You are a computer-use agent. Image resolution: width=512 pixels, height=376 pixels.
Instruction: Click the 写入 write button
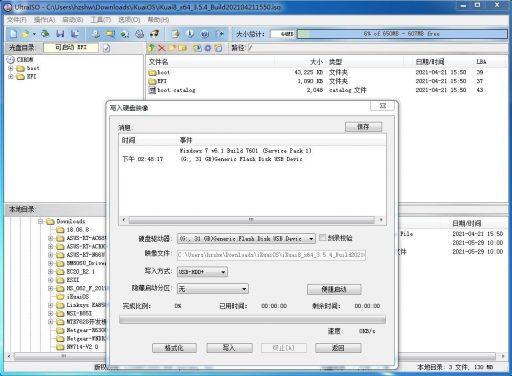point(229,348)
